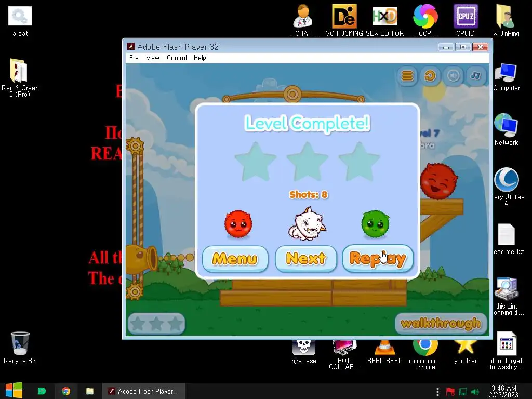Click the red fuzzy ball character
This screenshot has width=532, height=399.
[x=238, y=224]
